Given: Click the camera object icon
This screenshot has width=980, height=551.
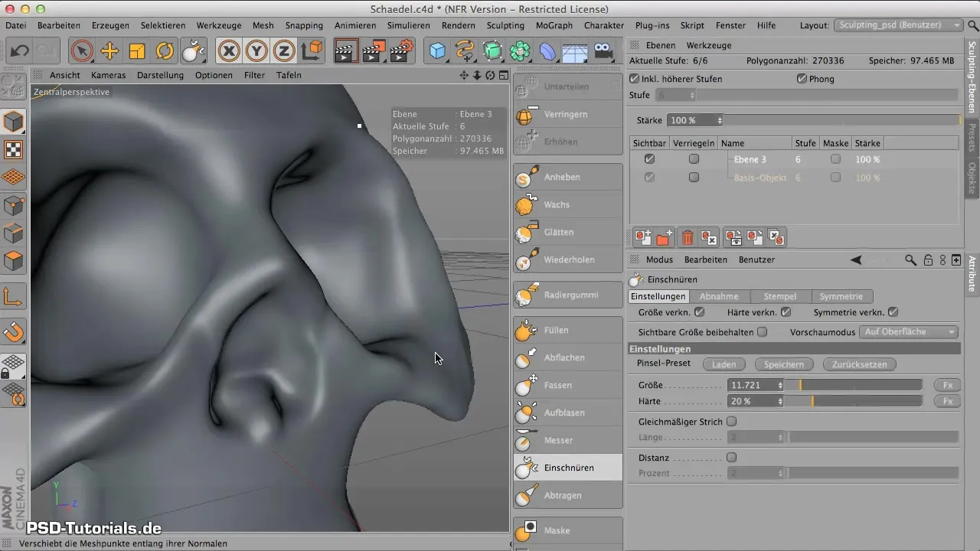Looking at the screenshot, I should click(603, 51).
